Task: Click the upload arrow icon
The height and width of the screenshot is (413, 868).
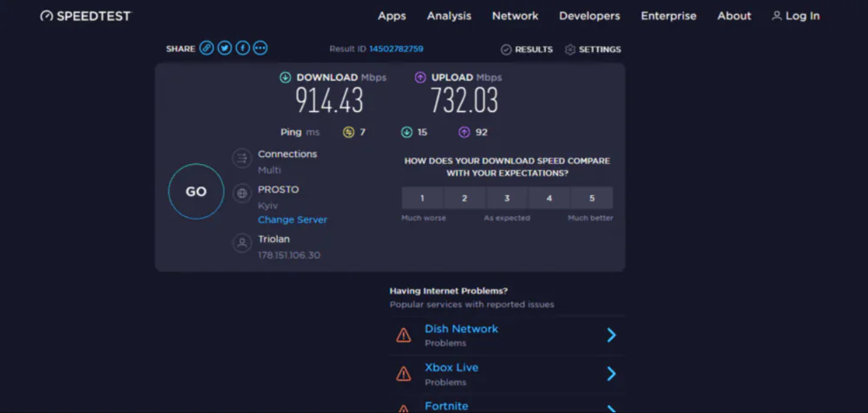Action: point(420,77)
